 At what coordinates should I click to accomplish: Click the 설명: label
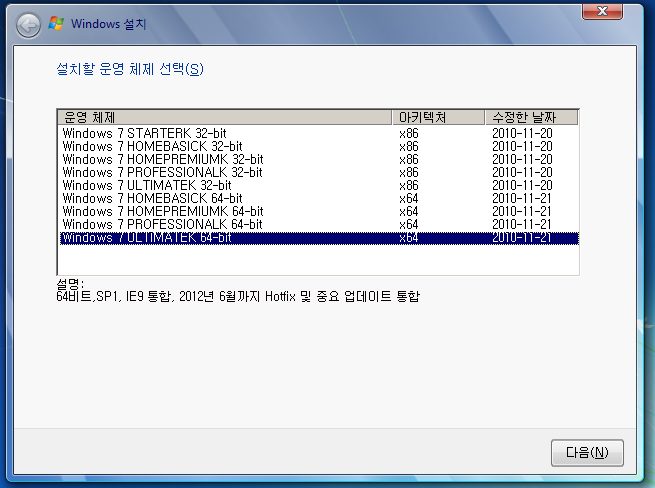70,284
